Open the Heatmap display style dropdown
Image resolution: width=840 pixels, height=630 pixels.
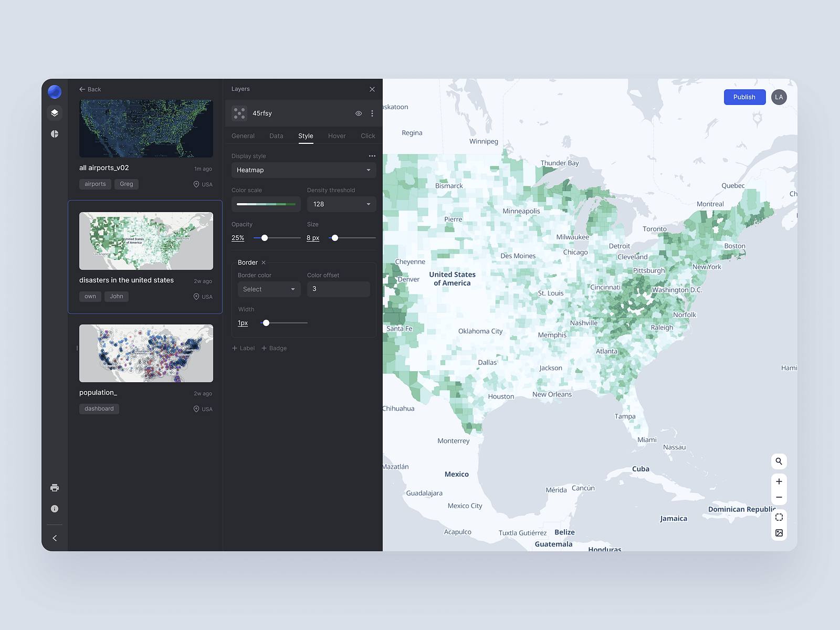[x=303, y=170]
